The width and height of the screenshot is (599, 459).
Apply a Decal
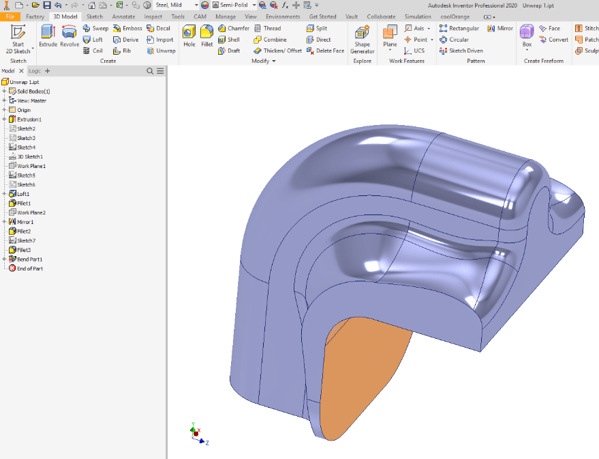[x=159, y=28]
